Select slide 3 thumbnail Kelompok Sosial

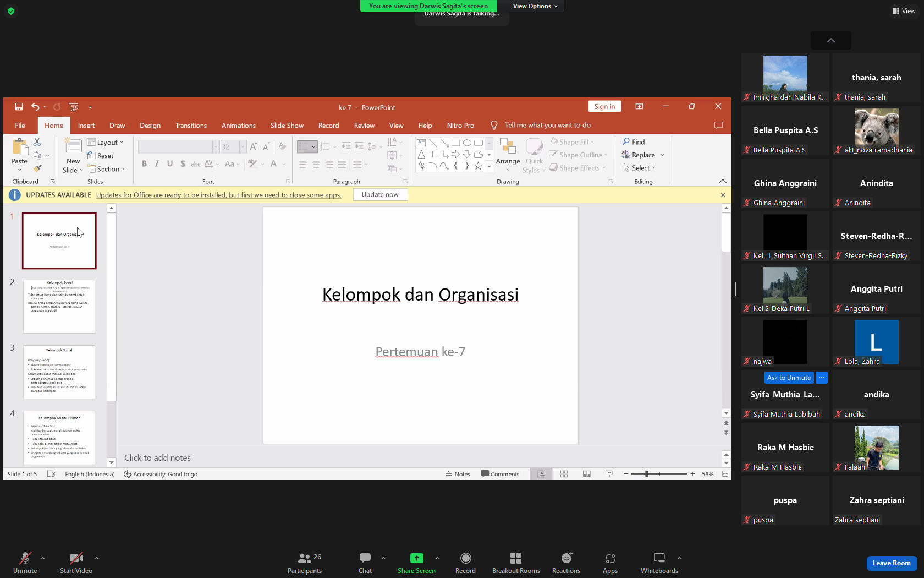click(x=59, y=372)
